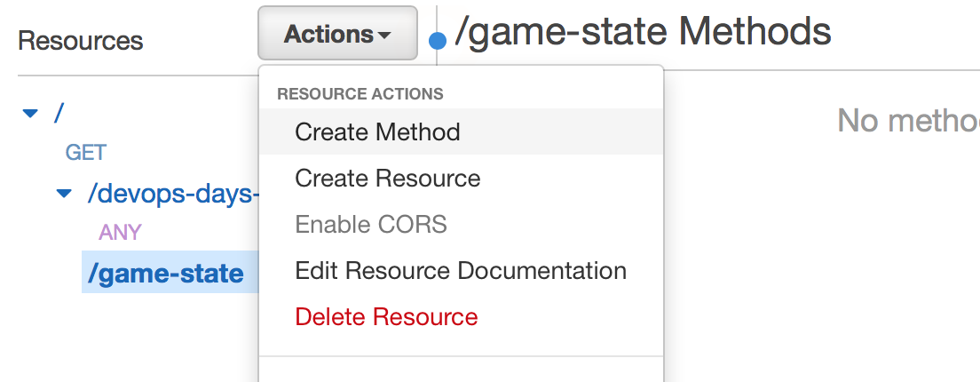Collapse the /devops-days resource arrow
Viewport: 980px width, 382px height.
(64, 194)
